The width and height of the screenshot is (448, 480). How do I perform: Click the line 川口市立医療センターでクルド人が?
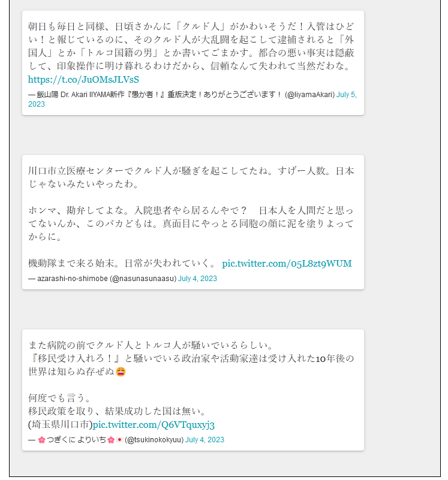[x=191, y=171]
